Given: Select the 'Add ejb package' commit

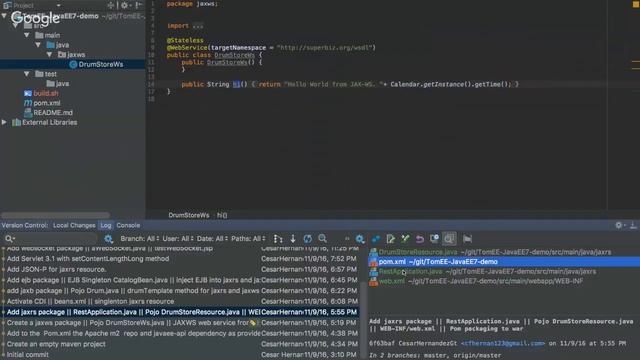Looking at the screenshot, I should click(180, 280).
